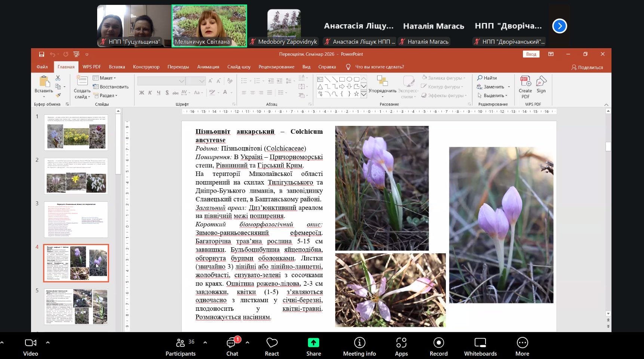The image size is (644, 359).
Task: Click the Share screen icon
Action: [x=313, y=343]
